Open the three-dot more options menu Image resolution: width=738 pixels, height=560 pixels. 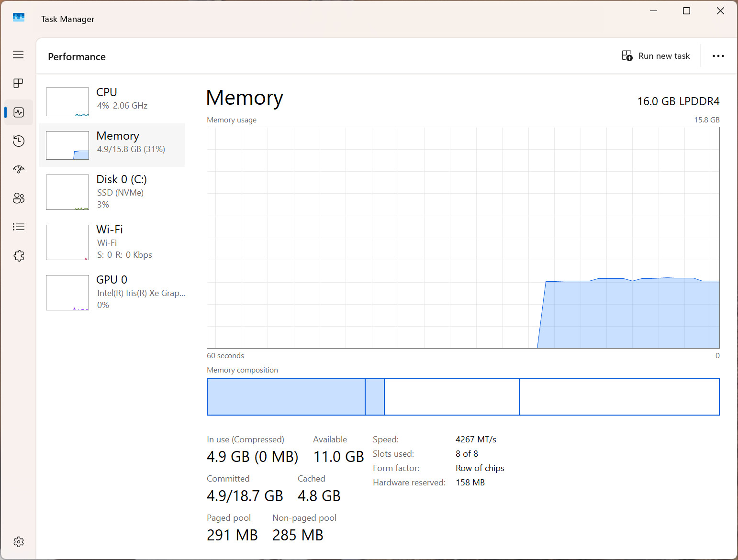[718, 56]
